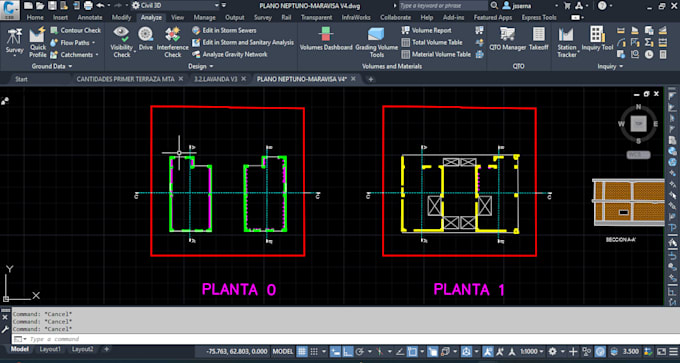Click the Takeoff tool

[539, 39]
